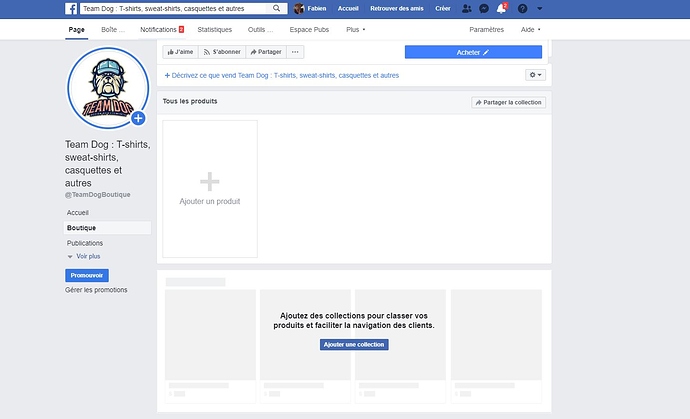The width and height of the screenshot is (690, 419).
Task: Click the blue Acheter button
Action: 473,52
